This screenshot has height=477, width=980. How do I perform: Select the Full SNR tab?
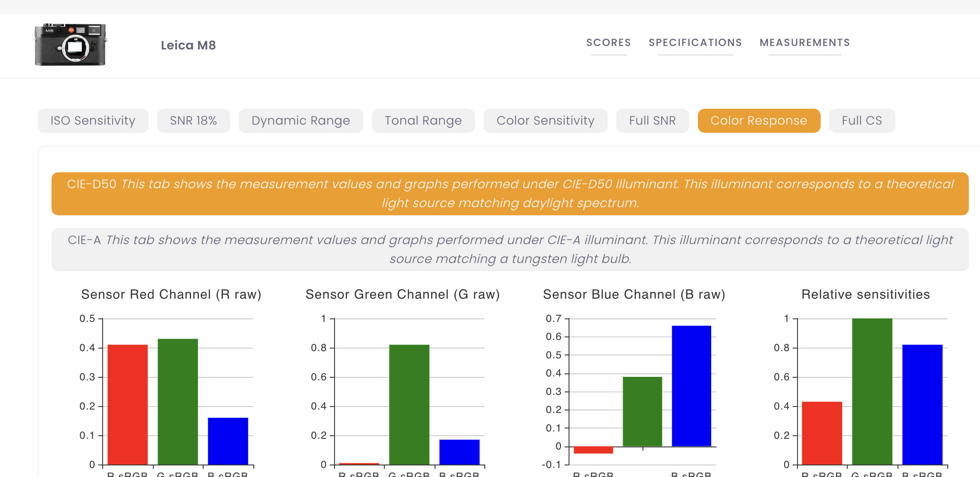pyautogui.click(x=652, y=121)
